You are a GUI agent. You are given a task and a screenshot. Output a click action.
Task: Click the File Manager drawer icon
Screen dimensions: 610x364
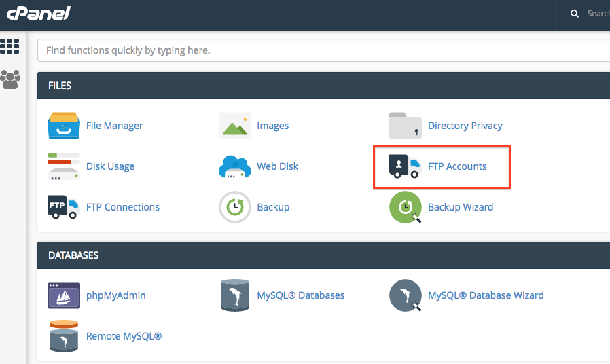tap(64, 126)
